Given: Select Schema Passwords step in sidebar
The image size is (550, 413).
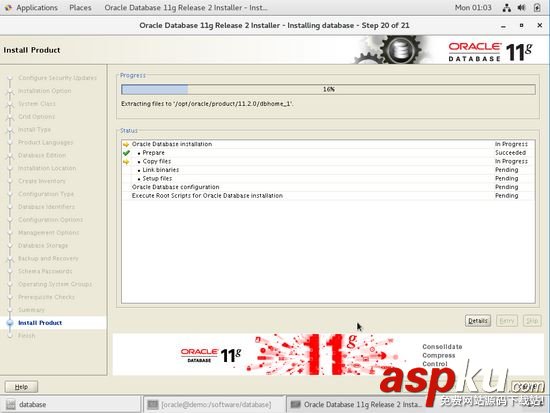Looking at the screenshot, I should point(45,271).
